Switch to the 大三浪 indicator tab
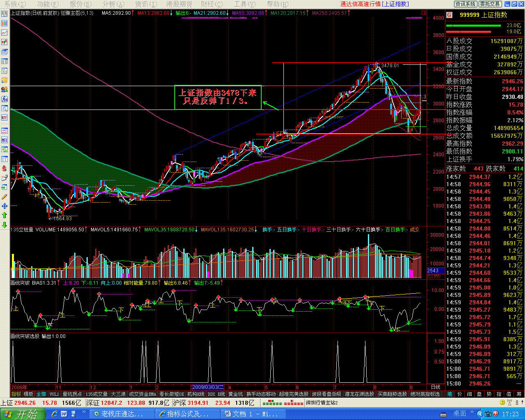This screenshot has width=525, height=420. click(118, 394)
